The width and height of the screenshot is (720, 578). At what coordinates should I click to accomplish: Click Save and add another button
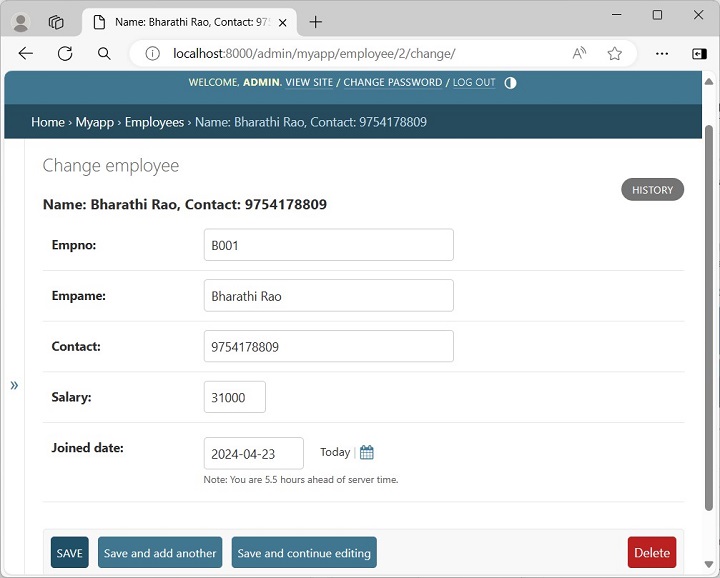(x=160, y=553)
